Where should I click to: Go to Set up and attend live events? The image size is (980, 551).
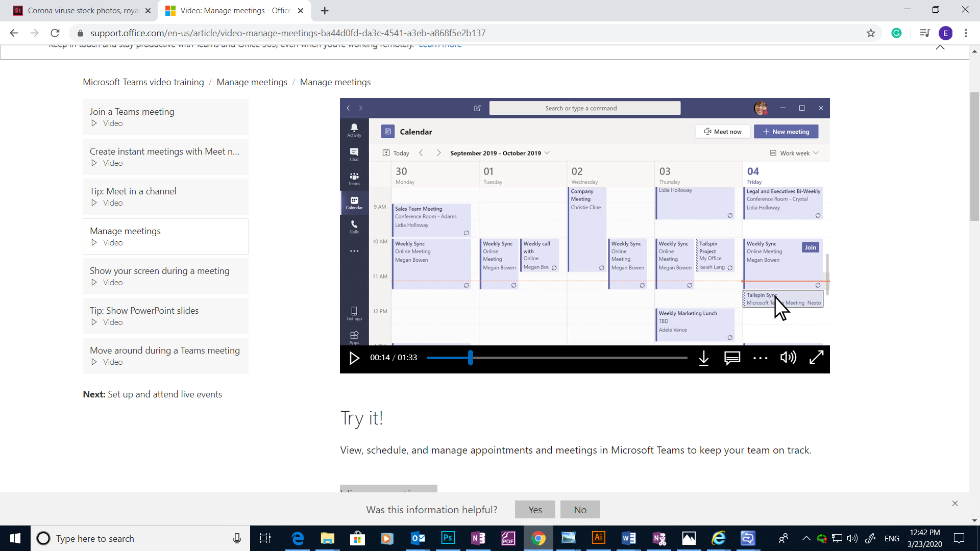(165, 394)
